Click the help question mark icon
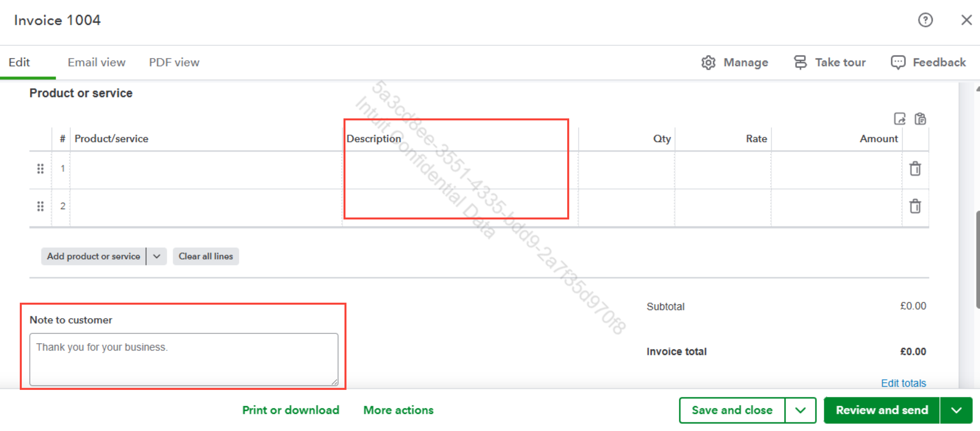This screenshot has width=980, height=431. coord(925,20)
